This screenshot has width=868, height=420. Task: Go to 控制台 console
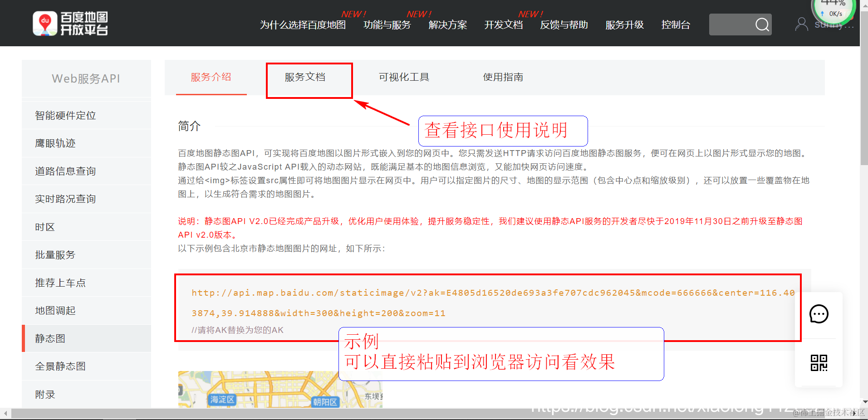676,25
